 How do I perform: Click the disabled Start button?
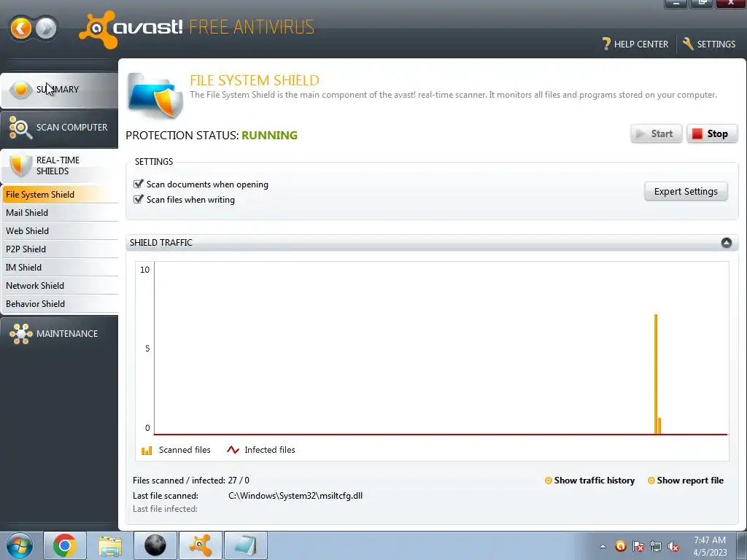(656, 134)
